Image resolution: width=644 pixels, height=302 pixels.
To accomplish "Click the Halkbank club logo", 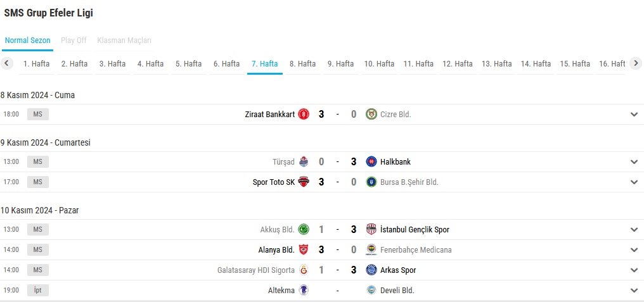I will [371, 161].
